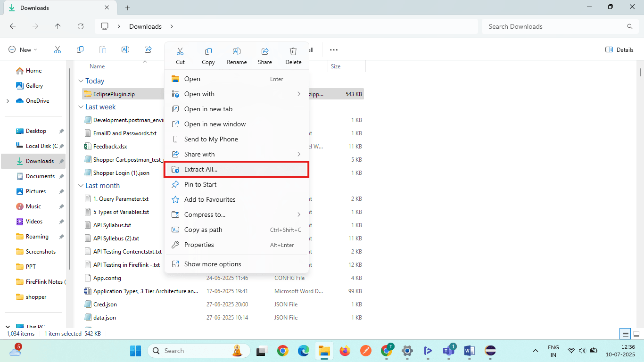
Task: Collapse the Last month group
Action: pyautogui.click(x=81, y=186)
